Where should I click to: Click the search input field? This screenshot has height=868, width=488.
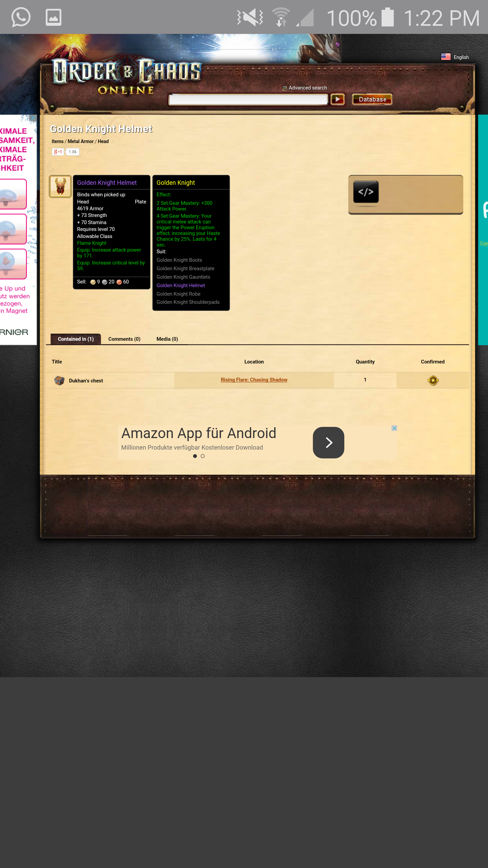point(248,99)
